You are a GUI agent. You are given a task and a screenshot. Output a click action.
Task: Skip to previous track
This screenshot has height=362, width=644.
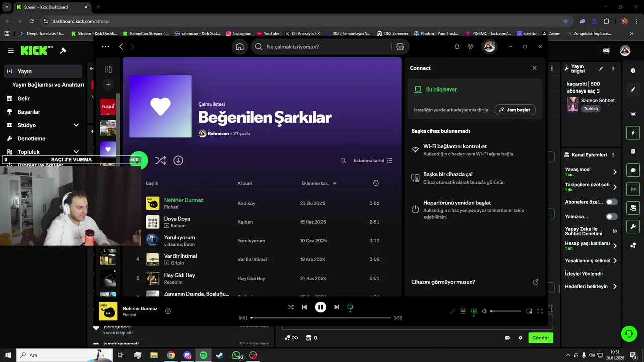pos(304,307)
